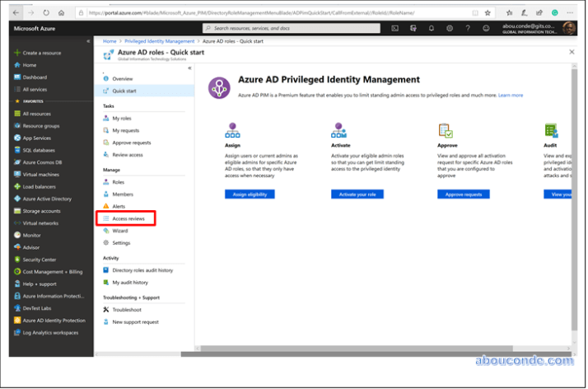Open Cloud Shell from the top bar
The width and height of the screenshot is (588, 389).
(395, 28)
